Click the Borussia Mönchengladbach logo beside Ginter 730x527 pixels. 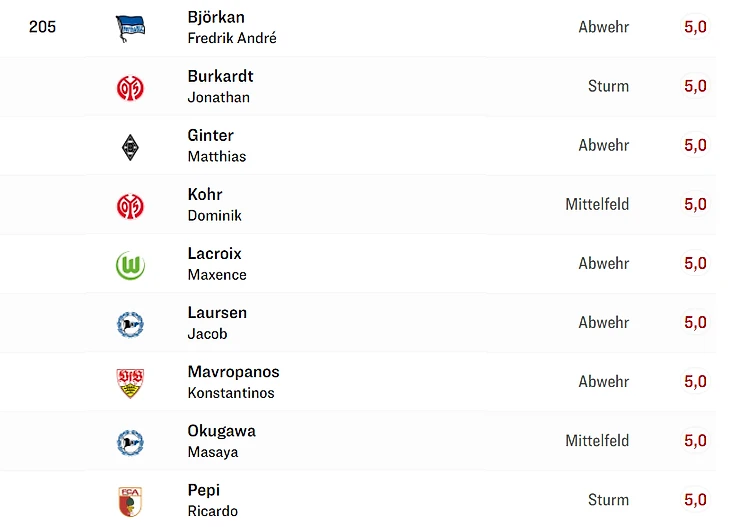(130, 146)
